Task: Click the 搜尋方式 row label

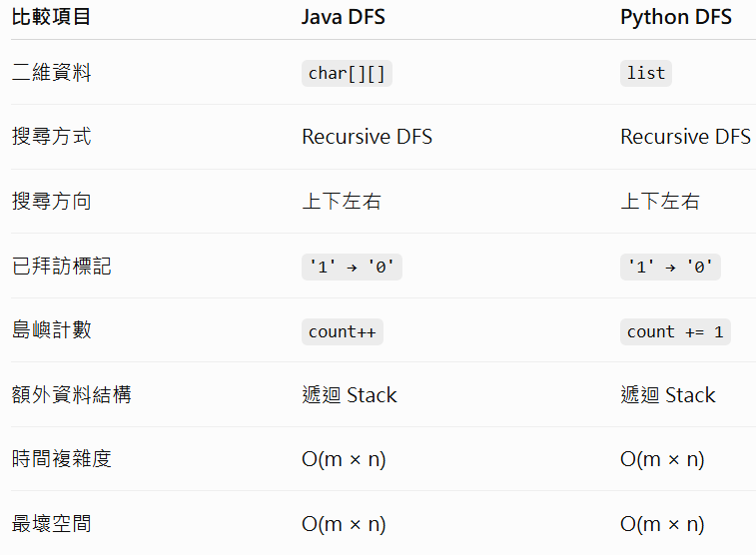Action: click(51, 137)
